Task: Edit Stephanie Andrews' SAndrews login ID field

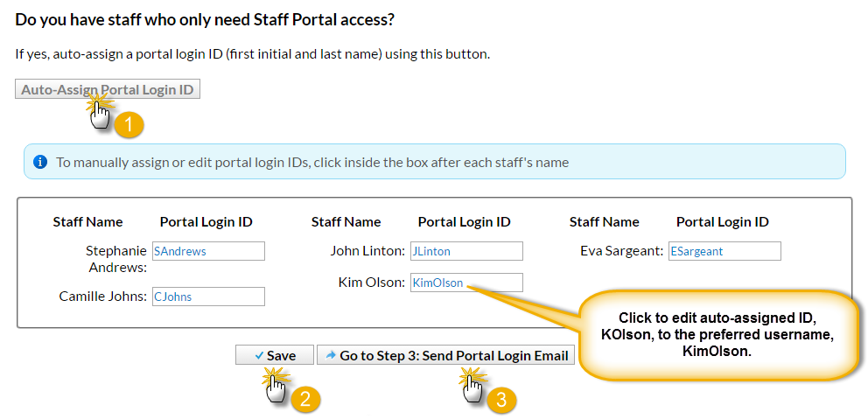Action: click(x=209, y=251)
